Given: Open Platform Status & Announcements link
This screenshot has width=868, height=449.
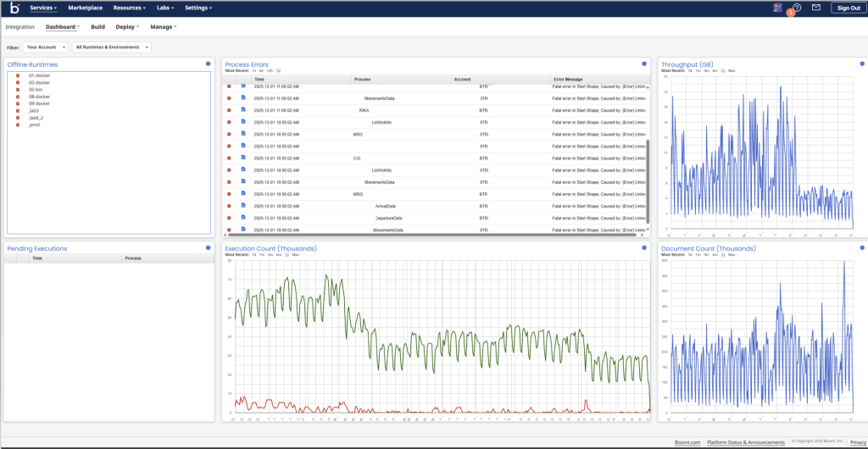Looking at the screenshot, I should [x=745, y=442].
